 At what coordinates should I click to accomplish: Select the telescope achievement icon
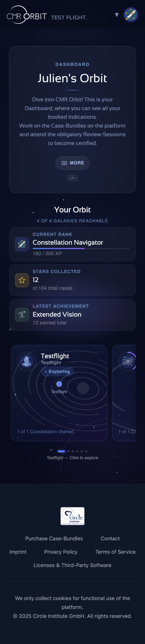point(22,315)
